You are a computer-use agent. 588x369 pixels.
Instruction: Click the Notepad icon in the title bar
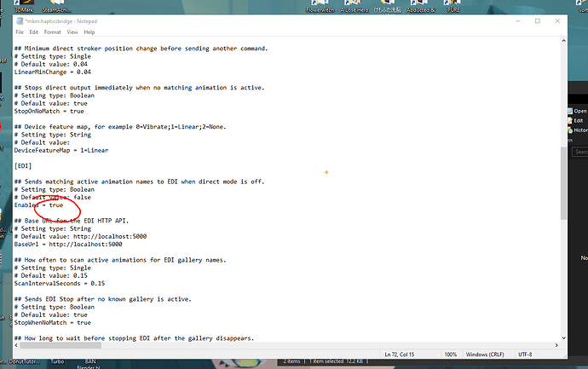coord(20,21)
